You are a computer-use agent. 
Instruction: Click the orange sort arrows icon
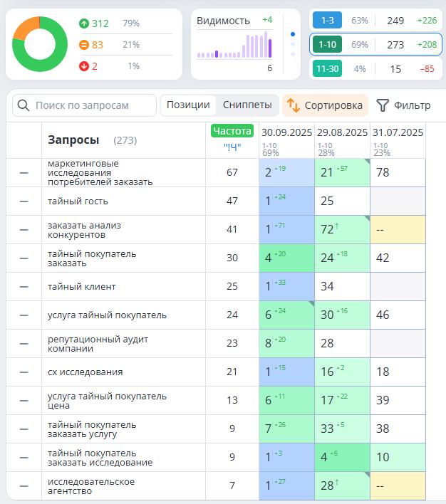tap(293, 105)
